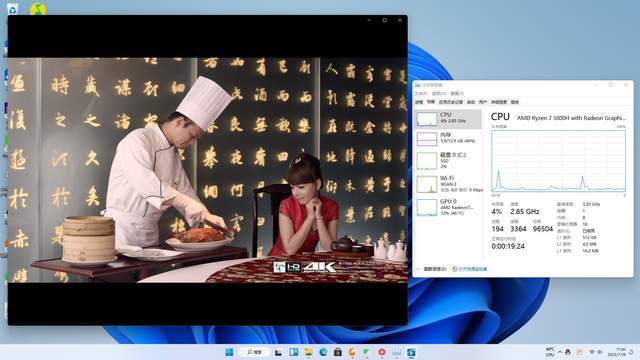The height and width of the screenshot is (360, 640).
Task: Switch to 服务 Services tab
Action: point(515,102)
